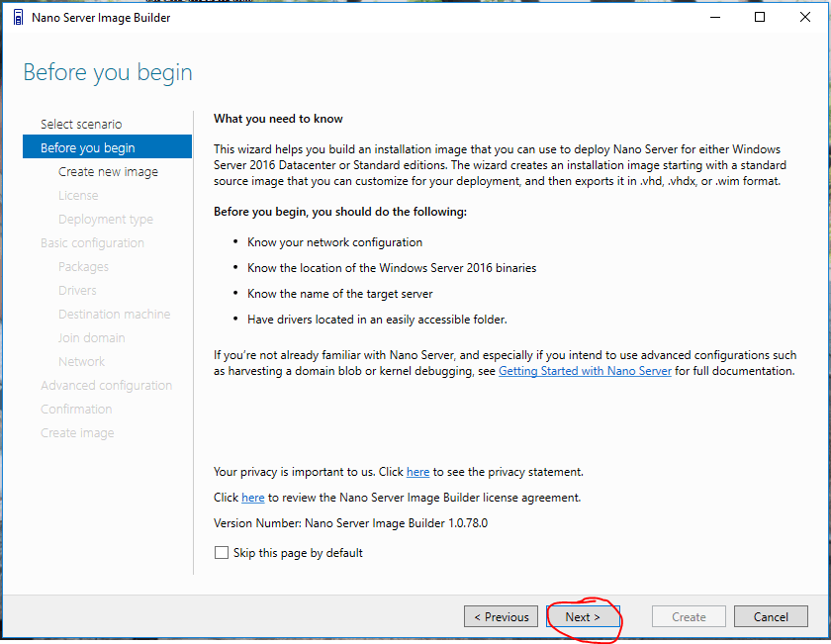Go to Deployment type step
Image resolution: width=831 pixels, height=644 pixels.
106,220
